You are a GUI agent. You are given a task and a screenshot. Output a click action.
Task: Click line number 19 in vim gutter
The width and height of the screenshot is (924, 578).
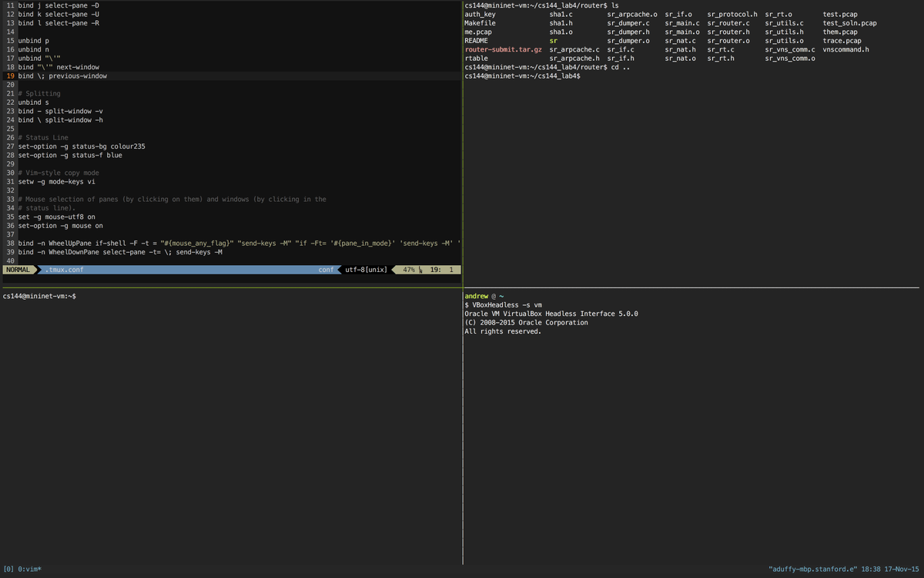click(11, 76)
